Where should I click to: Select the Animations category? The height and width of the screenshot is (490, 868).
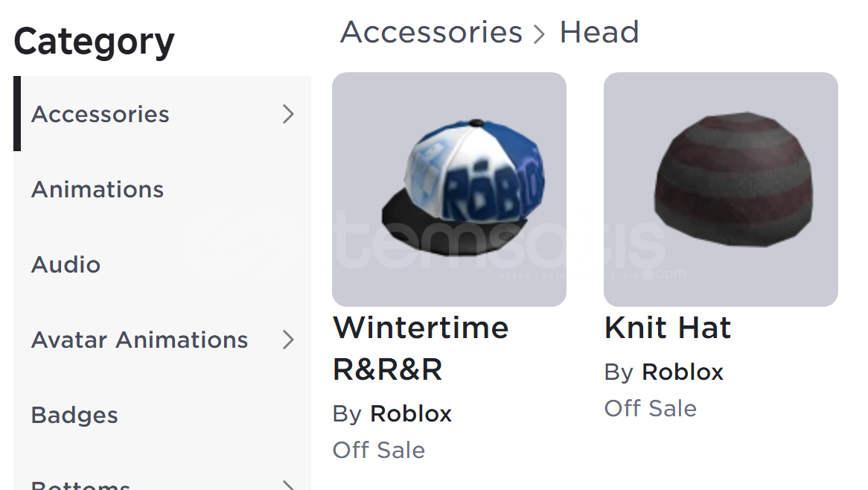coord(162,189)
